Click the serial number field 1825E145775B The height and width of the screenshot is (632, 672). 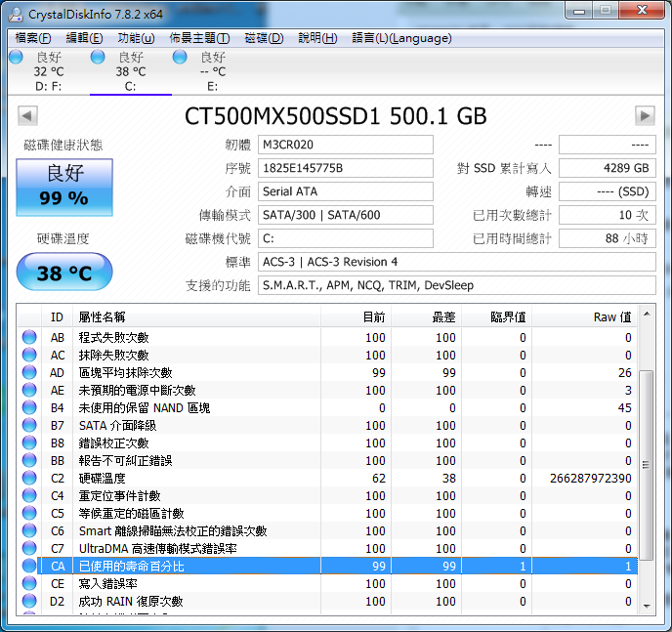click(346, 168)
